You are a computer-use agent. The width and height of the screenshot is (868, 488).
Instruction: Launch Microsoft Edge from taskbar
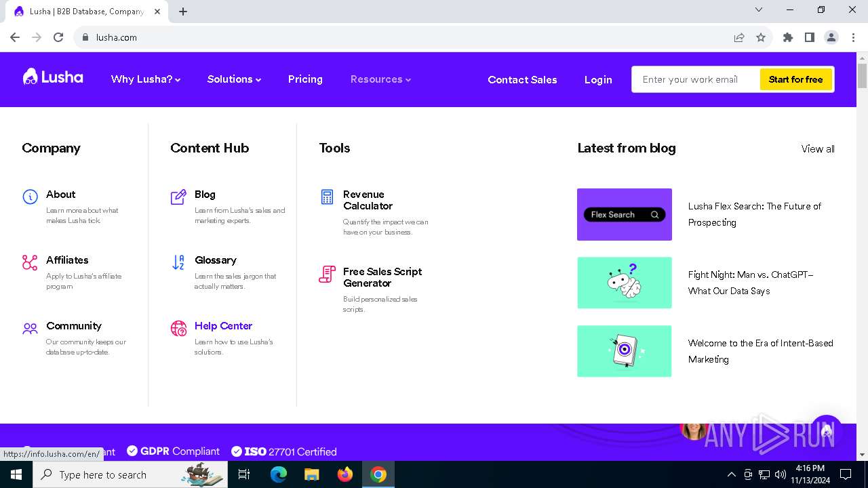(x=279, y=474)
